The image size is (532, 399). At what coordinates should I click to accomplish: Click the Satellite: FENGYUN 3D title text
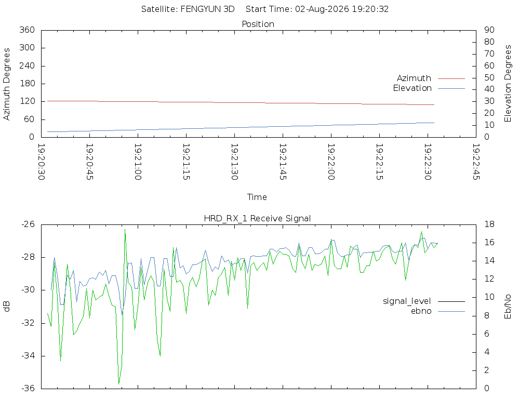click(188, 9)
